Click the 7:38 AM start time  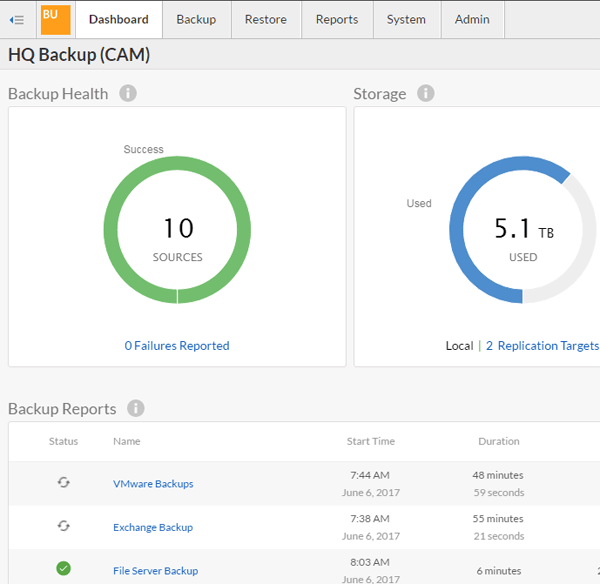[370, 519]
